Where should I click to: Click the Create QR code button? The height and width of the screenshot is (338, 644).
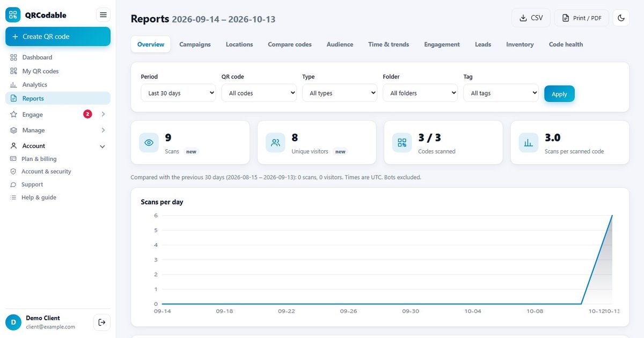pos(58,36)
